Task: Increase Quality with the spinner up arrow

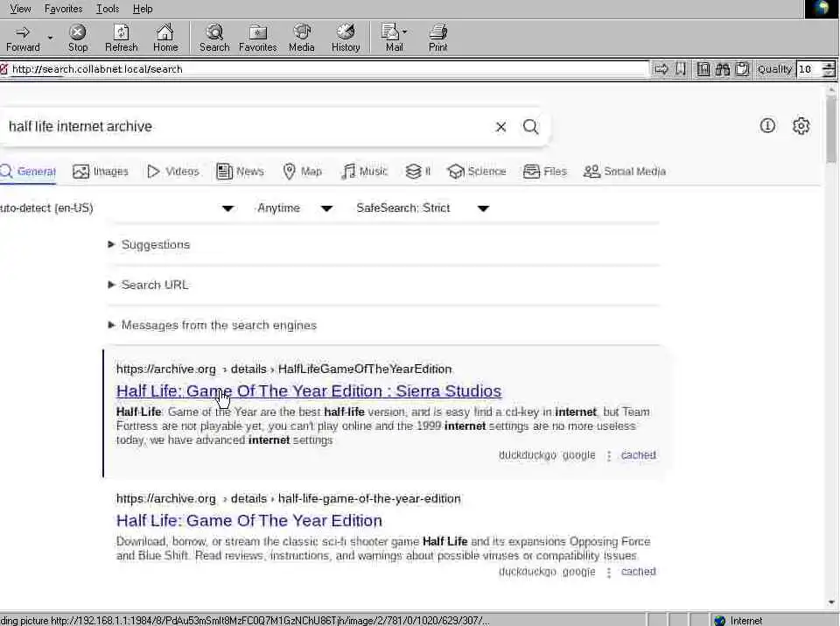Action: tap(829, 66)
